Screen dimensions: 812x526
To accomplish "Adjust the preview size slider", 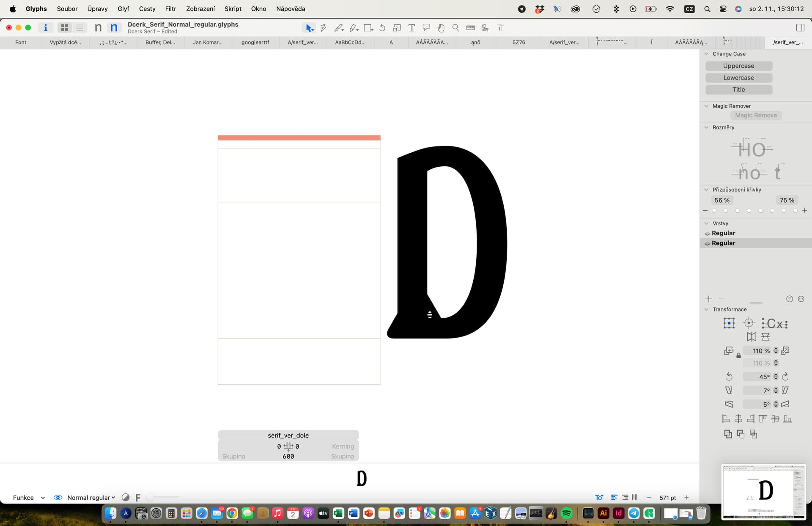I will [150, 498].
